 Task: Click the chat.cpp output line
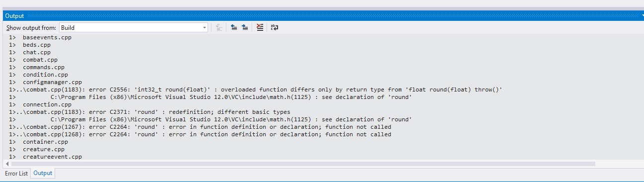29,52
